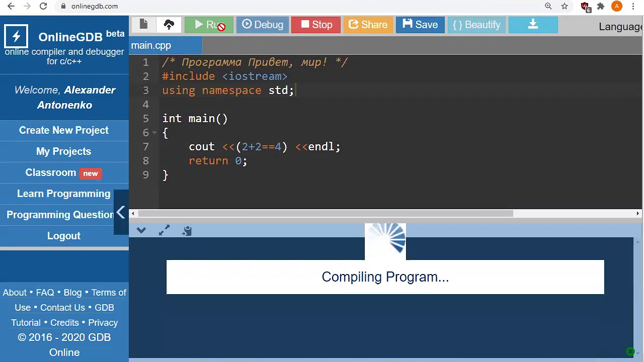Screen dimensions: 644x362
Task: Click the 'return 0;' line in editor
Action: [218, 161]
